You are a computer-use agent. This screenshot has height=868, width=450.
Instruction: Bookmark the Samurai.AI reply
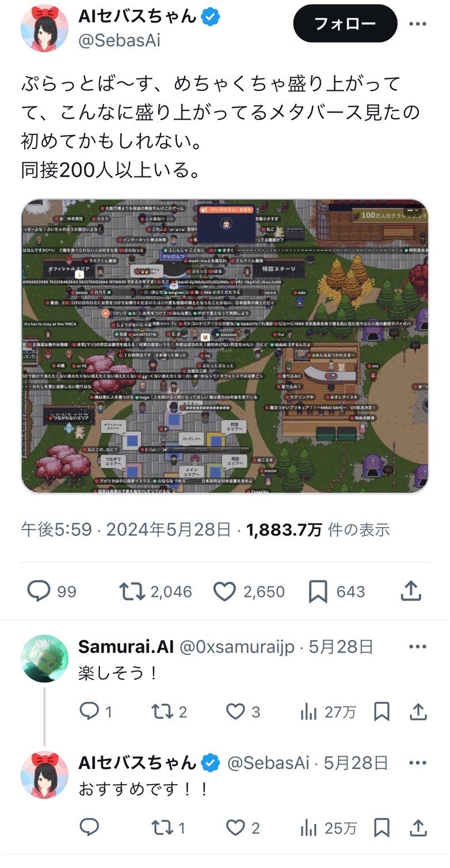point(382,712)
